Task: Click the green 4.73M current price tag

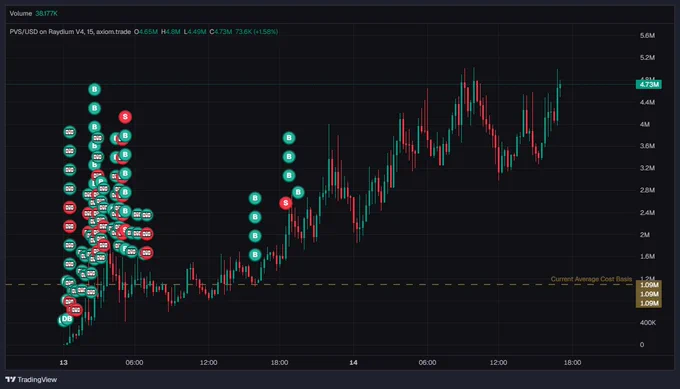Action: tap(649, 84)
